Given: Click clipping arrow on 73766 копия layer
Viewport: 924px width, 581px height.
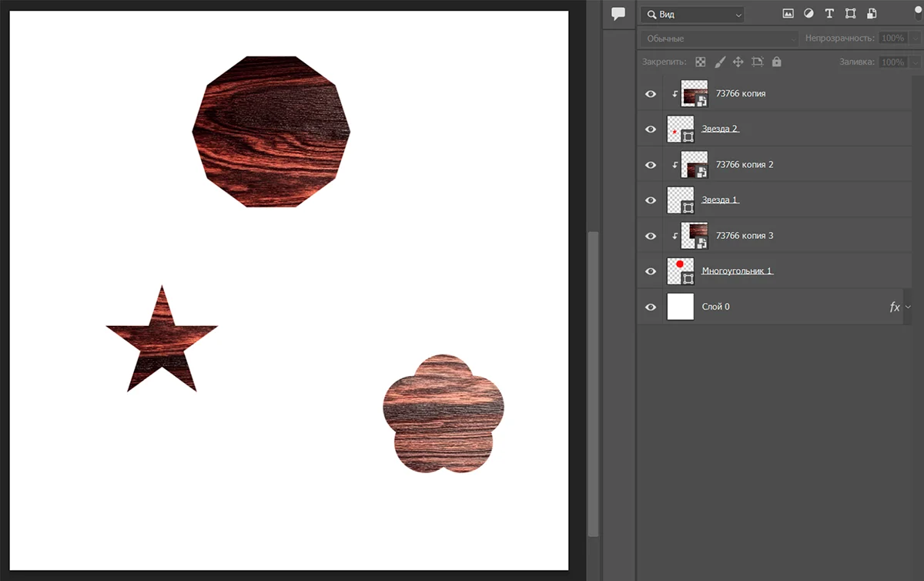Looking at the screenshot, I should click(x=675, y=94).
